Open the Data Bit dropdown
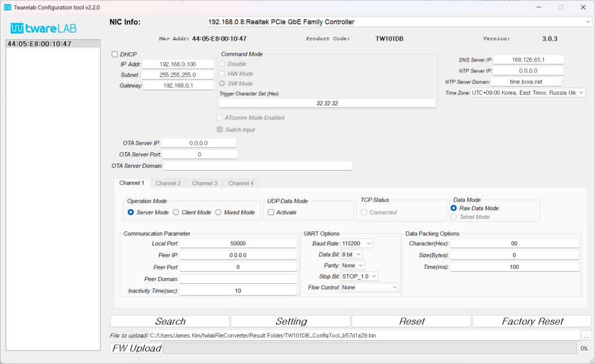 [352, 254]
